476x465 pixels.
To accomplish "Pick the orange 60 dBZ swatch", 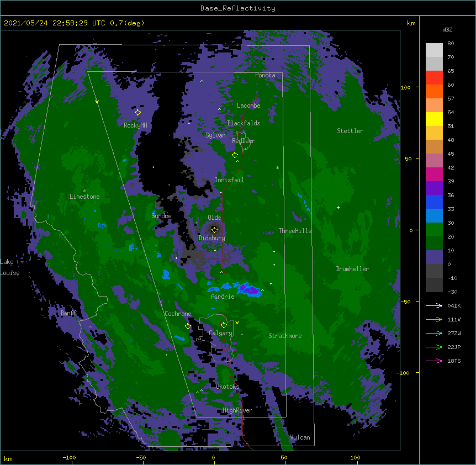I will click(434, 91).
